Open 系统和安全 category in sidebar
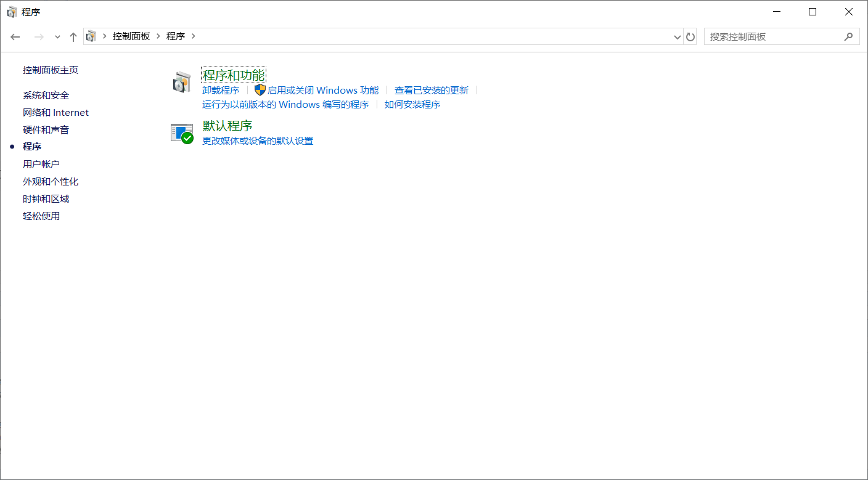Screen dimensions: 868x480 click(x=46, y=95)
